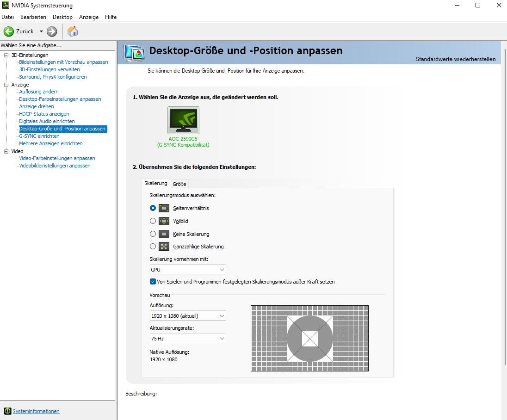This screenshot has height=420, width=507.
Task: Maximize the NVIDIA Systemsteuerung window
Action: click(478, 5)
